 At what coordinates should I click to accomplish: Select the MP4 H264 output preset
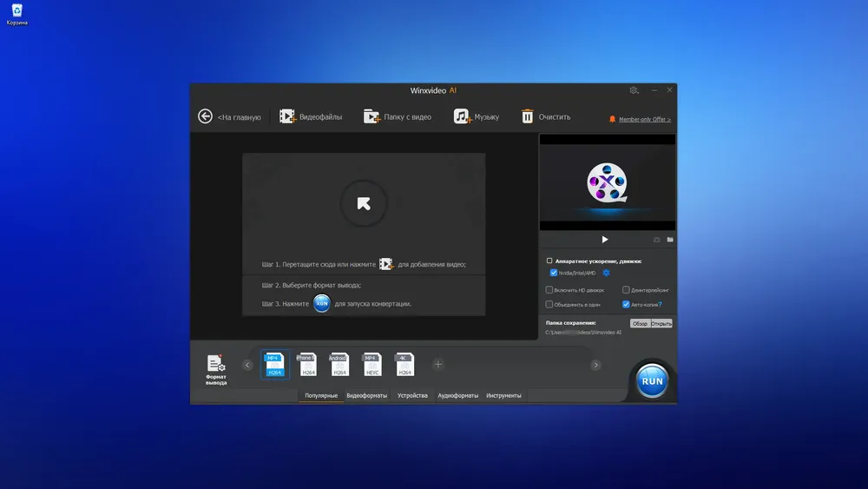click(275, 365)
